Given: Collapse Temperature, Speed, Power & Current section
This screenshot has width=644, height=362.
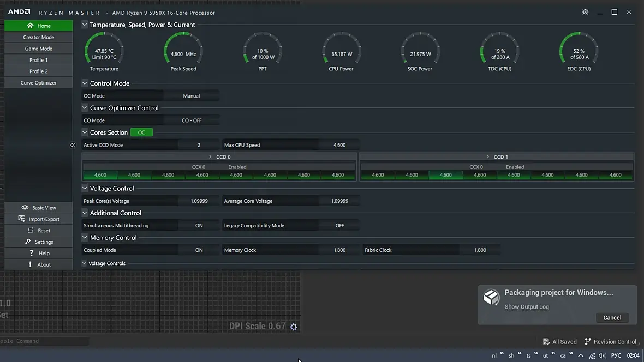Looking at the screenshot, I should pos(85,25).
